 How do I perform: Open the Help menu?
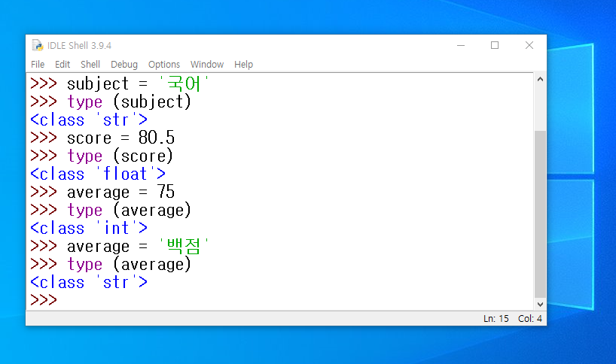pos(243,65)
